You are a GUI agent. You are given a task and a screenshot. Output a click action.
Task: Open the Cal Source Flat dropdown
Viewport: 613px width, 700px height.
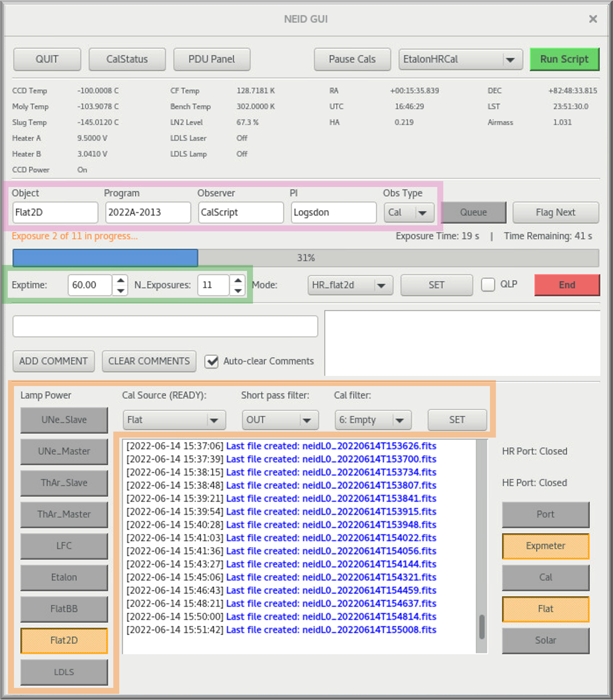click(x=174, y=420)
